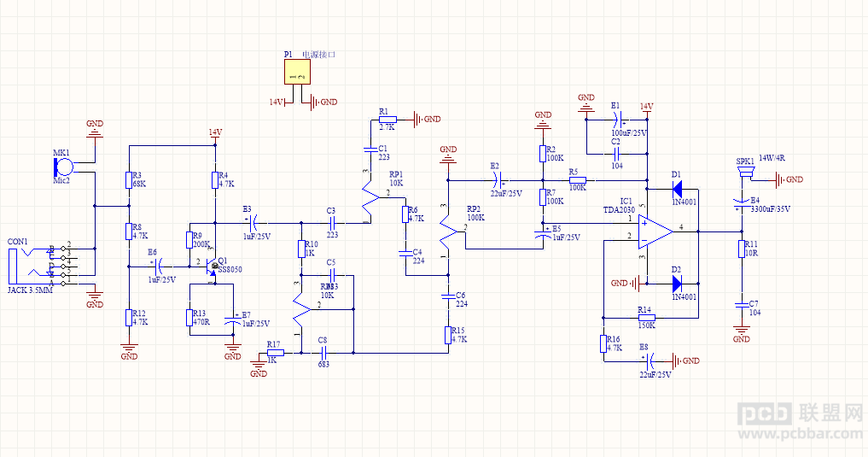Viewport: 868px width, 457px height.
Task: Click the pcbbar.com watermark link
Action: click(801, 432)
